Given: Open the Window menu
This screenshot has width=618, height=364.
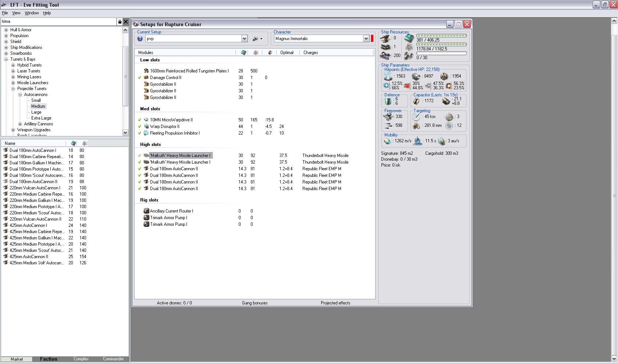Looking at the screenshot, I should pos(32,13).
